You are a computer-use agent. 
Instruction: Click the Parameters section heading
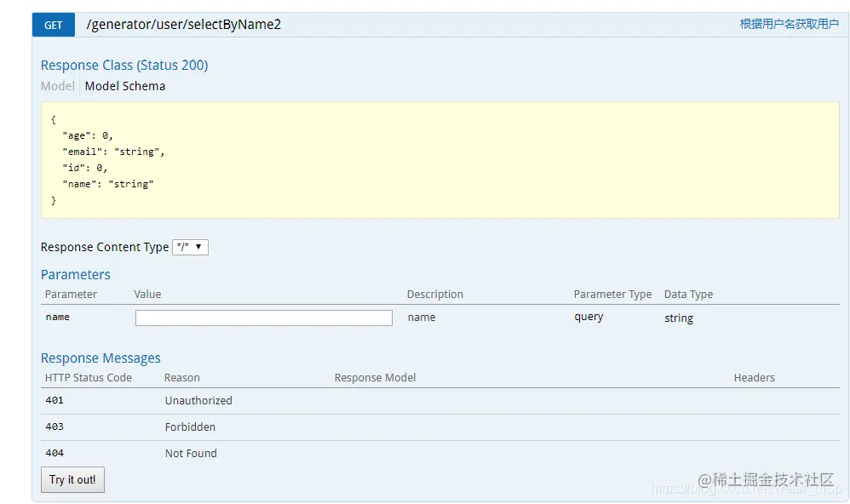[75, 275]
